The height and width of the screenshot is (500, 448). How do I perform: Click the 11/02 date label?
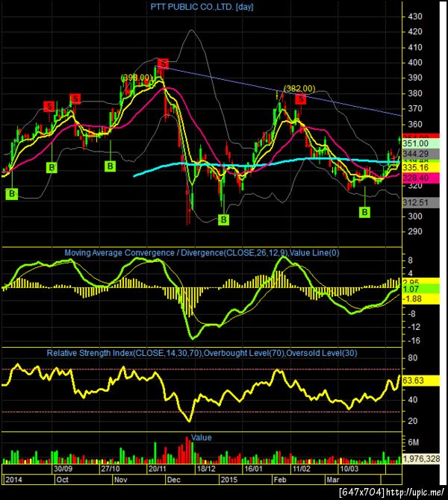[x=302, y=469]
